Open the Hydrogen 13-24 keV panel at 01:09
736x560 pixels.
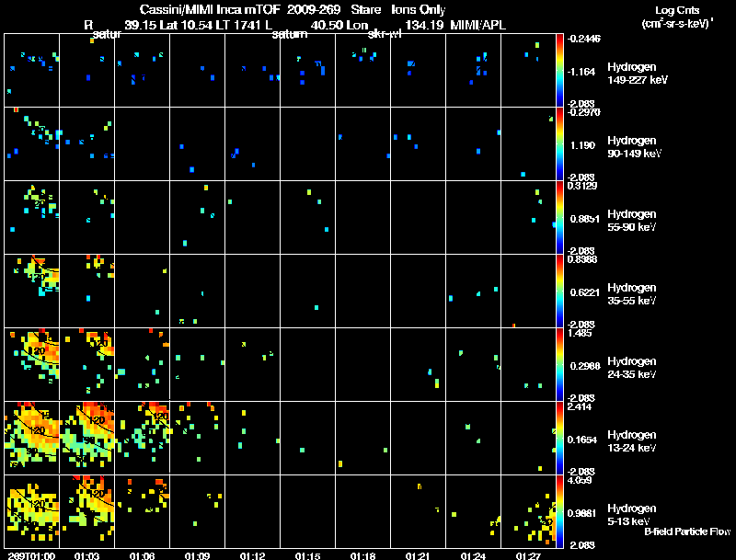click(197, 438)
